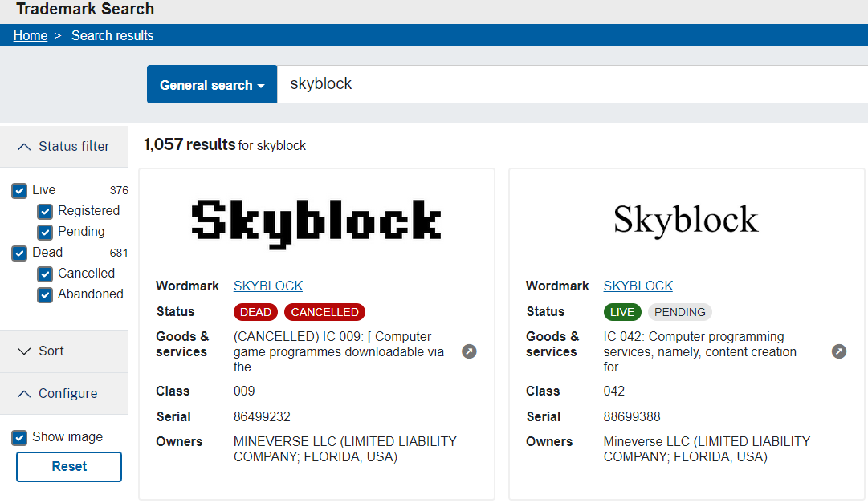Select serial number 88699388
The height and width of the screenshot is (503, 868).
click(x=632, y=416)
